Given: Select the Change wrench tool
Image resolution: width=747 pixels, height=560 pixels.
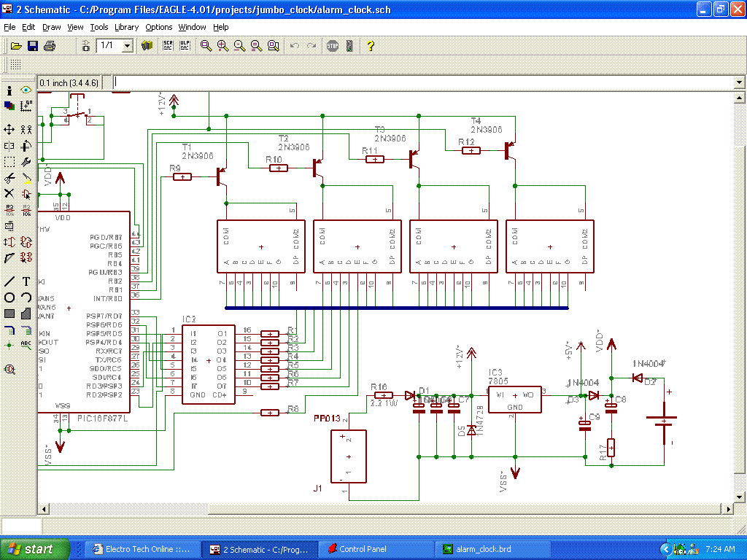Looking at the screenshot, I should tap(26, 162).
